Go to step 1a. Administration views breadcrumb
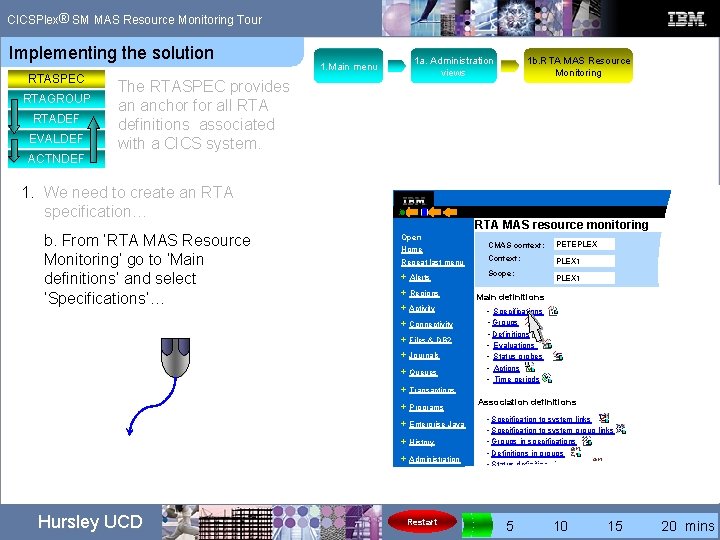The width and height of the screenshot is (720, 540). click(x=454, y=66)
